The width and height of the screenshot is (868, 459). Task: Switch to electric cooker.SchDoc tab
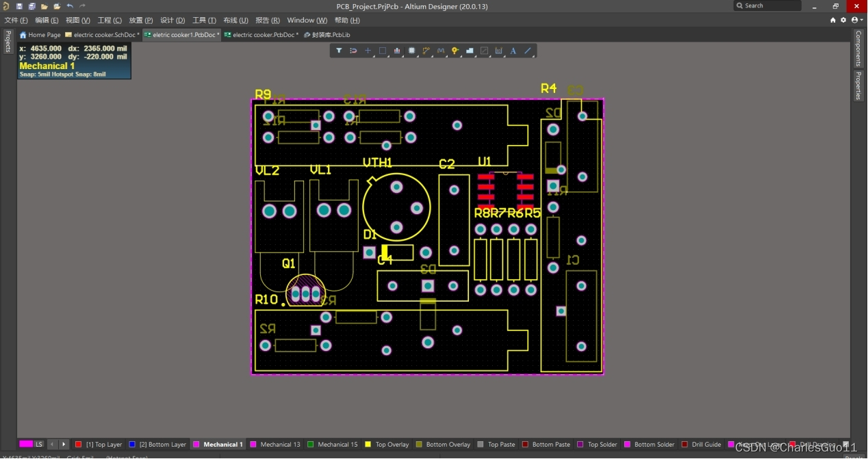[102, 35]
